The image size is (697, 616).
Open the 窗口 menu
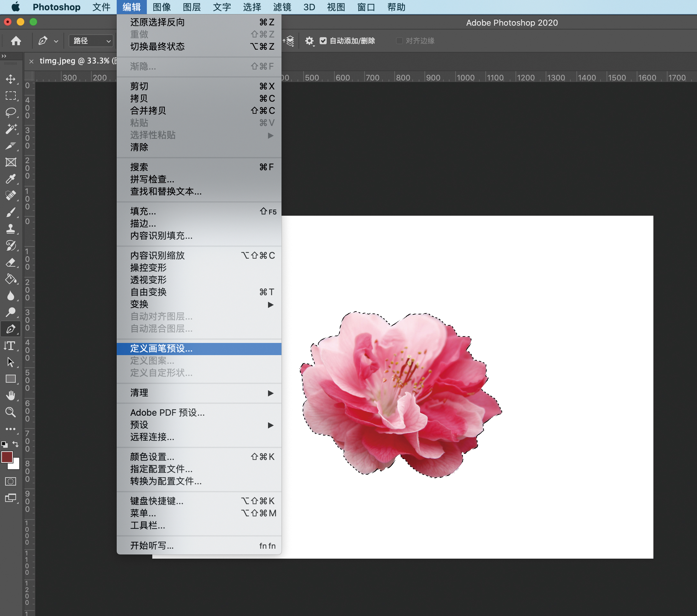(366, 7)
